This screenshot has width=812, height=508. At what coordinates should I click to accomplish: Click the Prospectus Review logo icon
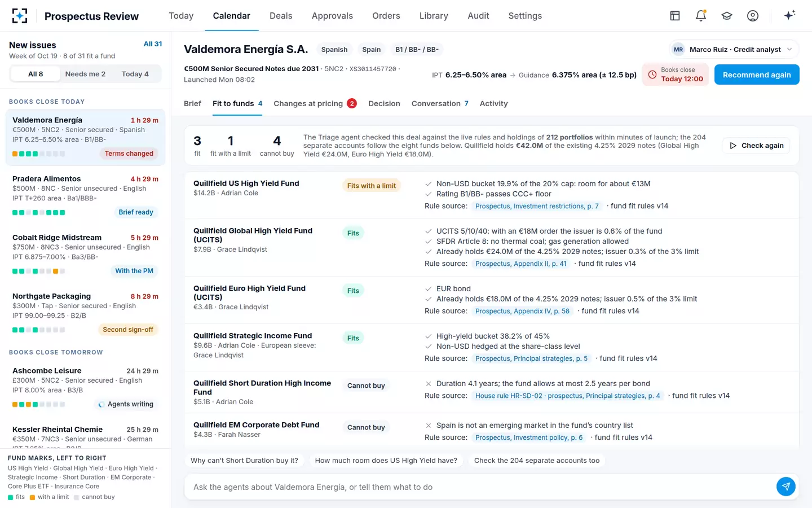pyautogui.click(x=20, y=16)
